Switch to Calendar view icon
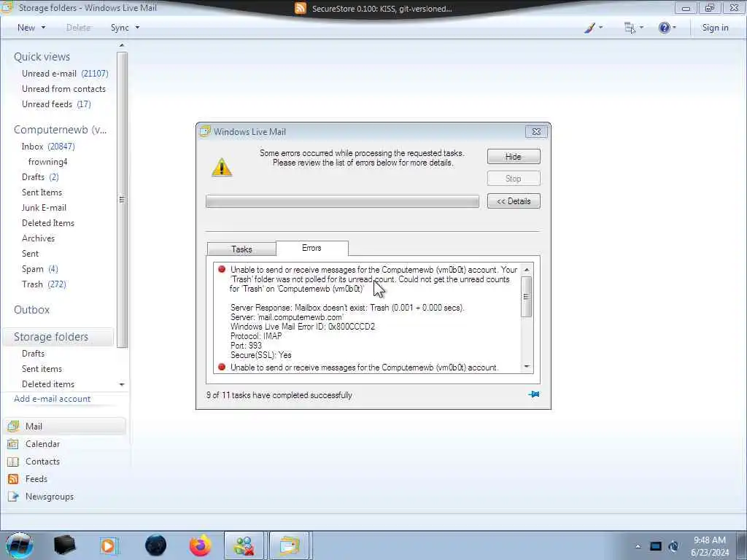Viewport: 747px width, 560px height. click(x=13, y=444)
